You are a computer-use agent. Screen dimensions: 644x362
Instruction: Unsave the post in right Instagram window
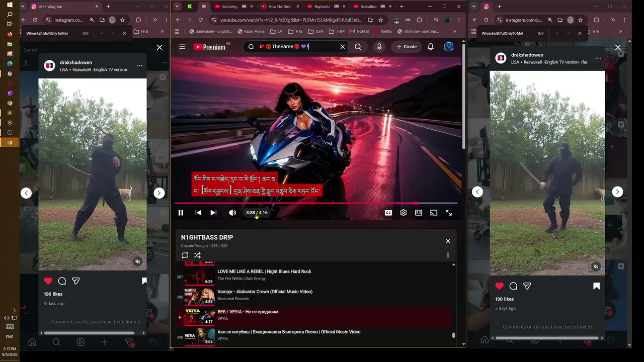pyautogui.click(x=596, y=286)
